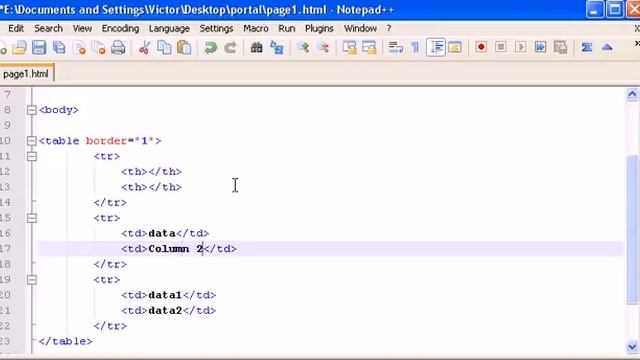
Task: Open the View menu
Action: click(82, 29)
